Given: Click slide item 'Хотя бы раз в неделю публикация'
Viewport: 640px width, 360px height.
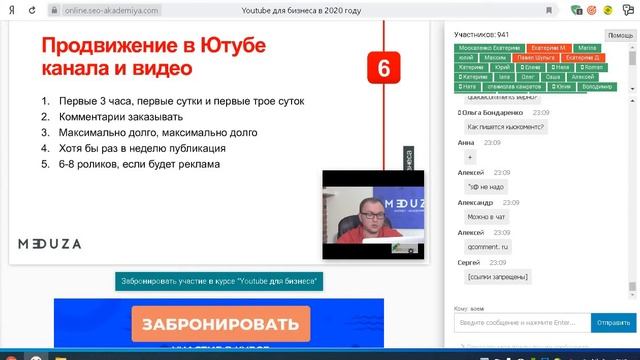Looking at the screenshot, I should (142, 148).
